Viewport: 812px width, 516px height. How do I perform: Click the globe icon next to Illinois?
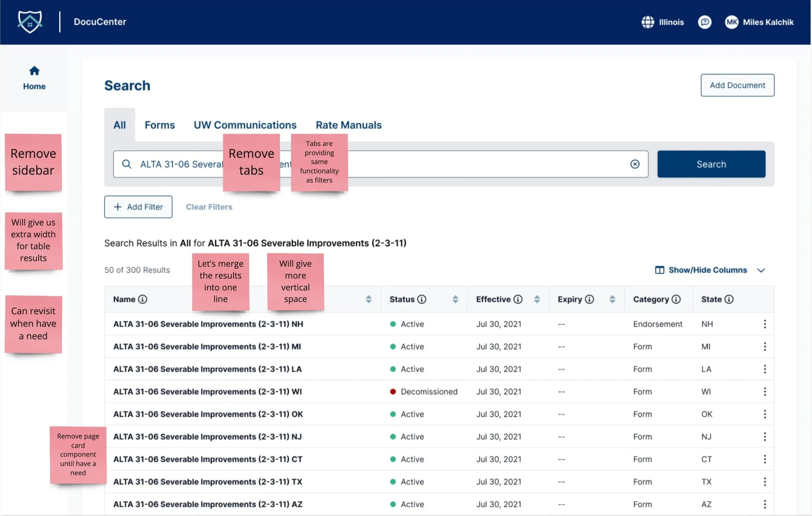point(647,22)
